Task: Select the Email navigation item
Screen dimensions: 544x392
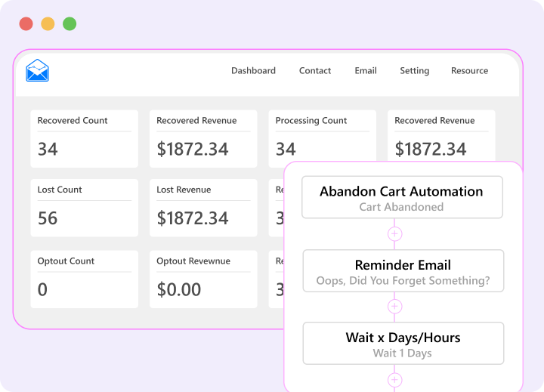Action: 366,71
